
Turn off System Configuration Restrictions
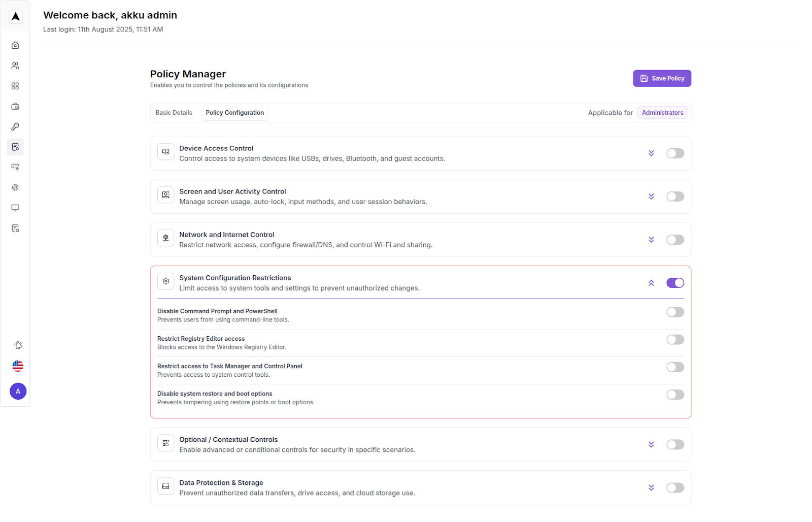(675, 283)
